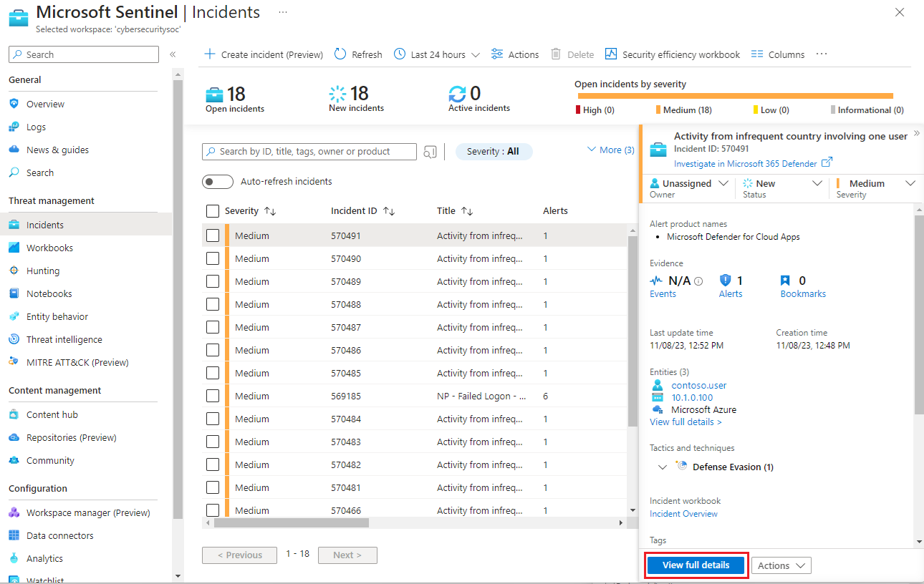This screenshot has width=924, height=584.
Task: Check the box for incident 570488
Action: pos(213,304)
